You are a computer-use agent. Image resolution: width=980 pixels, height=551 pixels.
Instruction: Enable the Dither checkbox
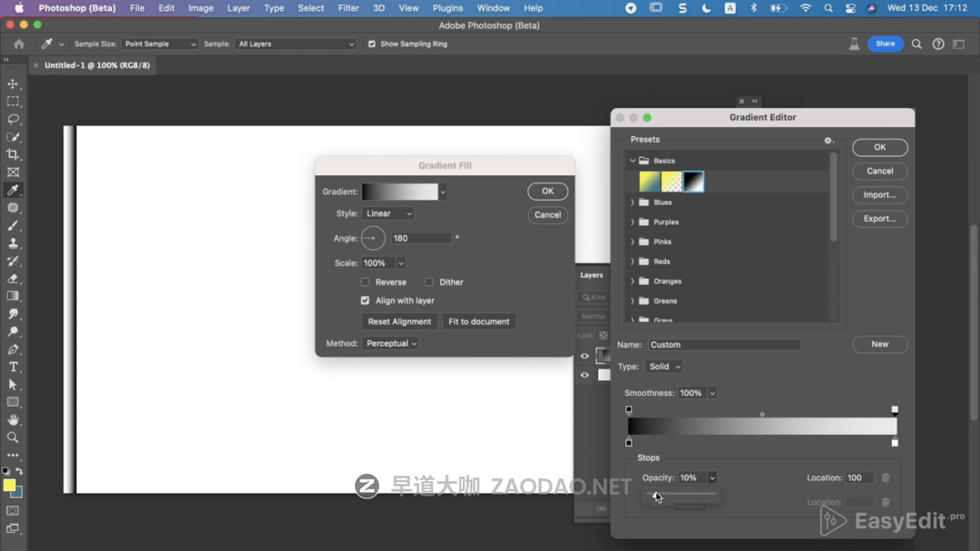click(x=429, y=282)
